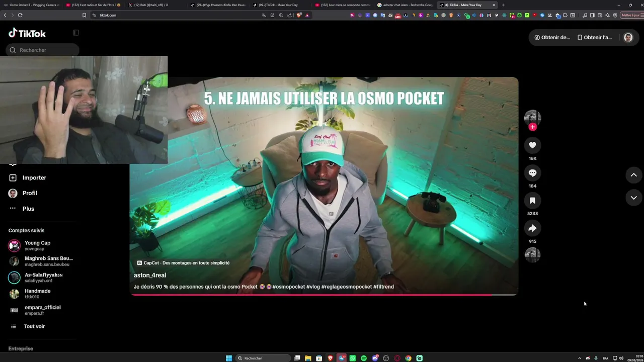Screen dimensions: 644x362
Task: Open the sound disc below share
Action: point(532,255)
